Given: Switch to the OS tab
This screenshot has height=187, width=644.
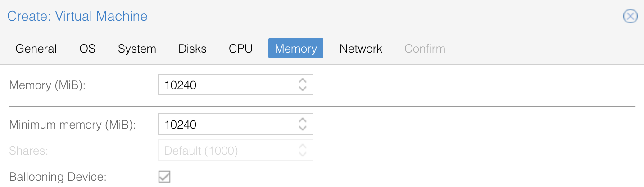Looking at the screenshot, I should pos(87,49).
